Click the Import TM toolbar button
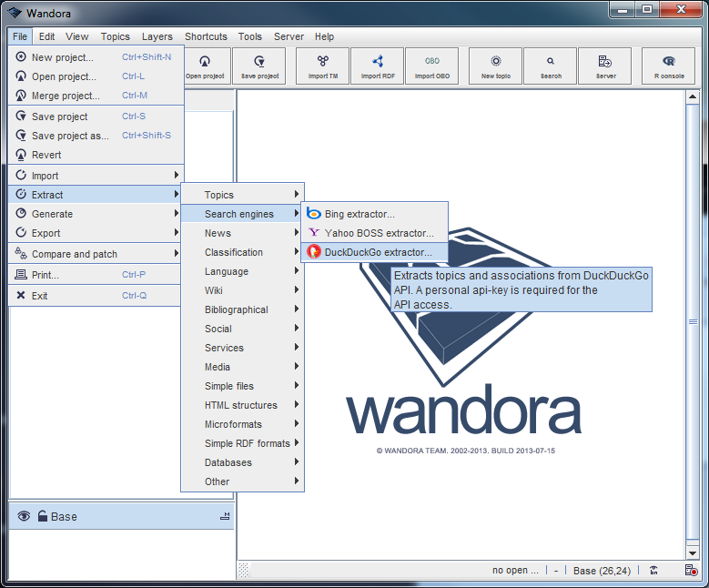The width and height of the screenshot is (709, 588). pyautogui.click(x=322, y=66)
